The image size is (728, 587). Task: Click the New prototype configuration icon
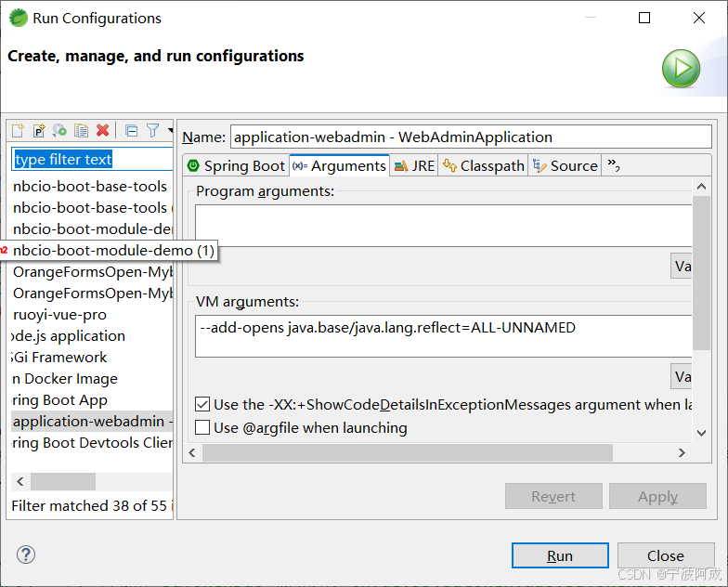tap(39, 131)
